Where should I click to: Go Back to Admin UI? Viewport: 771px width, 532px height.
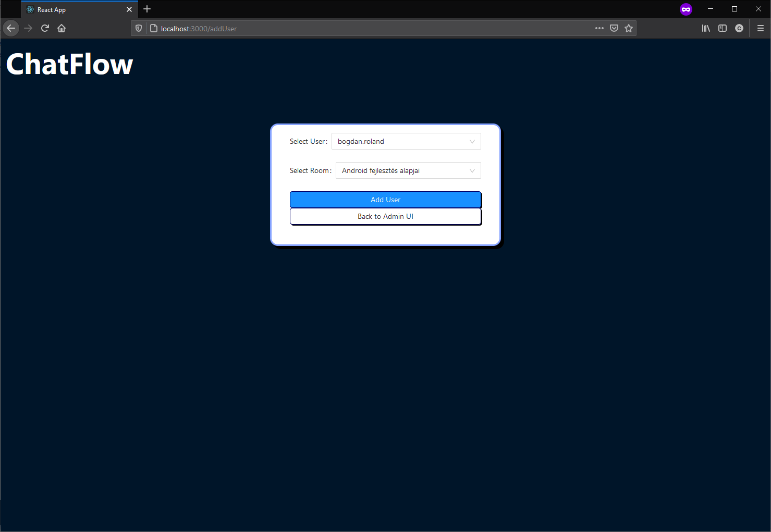[x=386, y=216]
